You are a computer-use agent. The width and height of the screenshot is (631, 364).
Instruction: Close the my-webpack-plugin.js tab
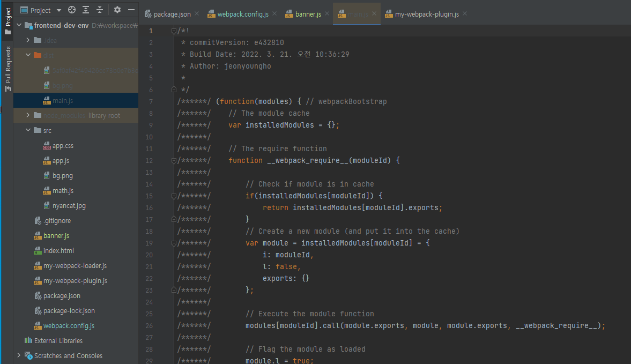[x=465, y=14]
